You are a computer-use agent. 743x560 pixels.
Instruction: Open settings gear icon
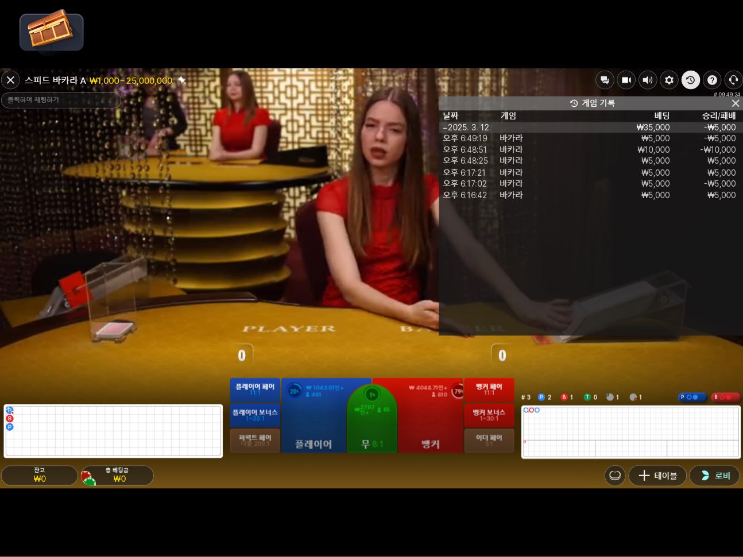(x=669, y=80)
